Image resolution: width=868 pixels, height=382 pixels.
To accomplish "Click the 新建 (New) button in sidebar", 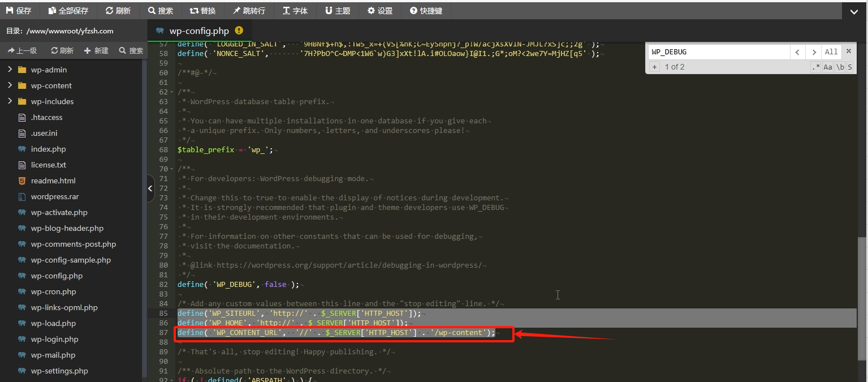I will click(96, 50).
